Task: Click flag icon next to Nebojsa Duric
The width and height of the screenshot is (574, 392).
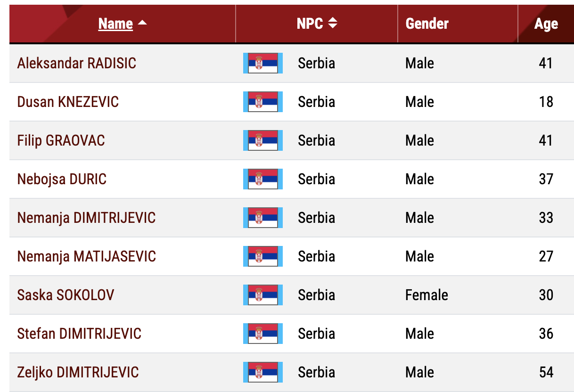Action: pyautogui.click(x=263, y=179)
